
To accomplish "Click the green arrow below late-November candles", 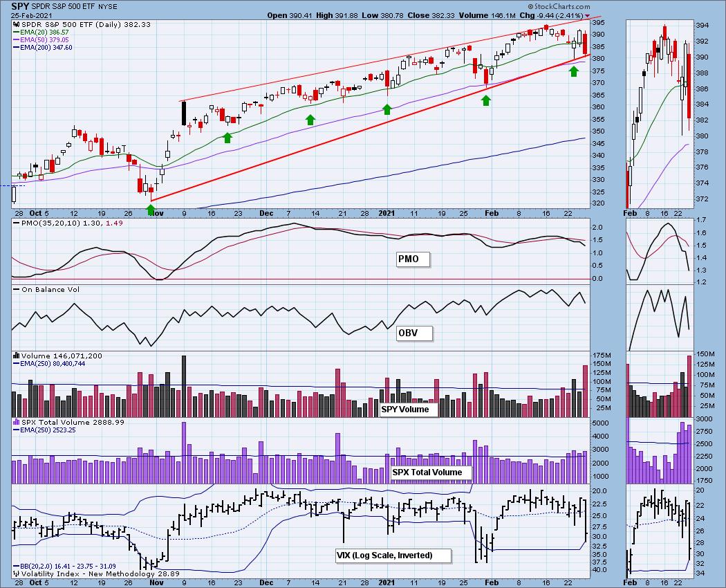I will pyautogui.click(x=227, y=138).
